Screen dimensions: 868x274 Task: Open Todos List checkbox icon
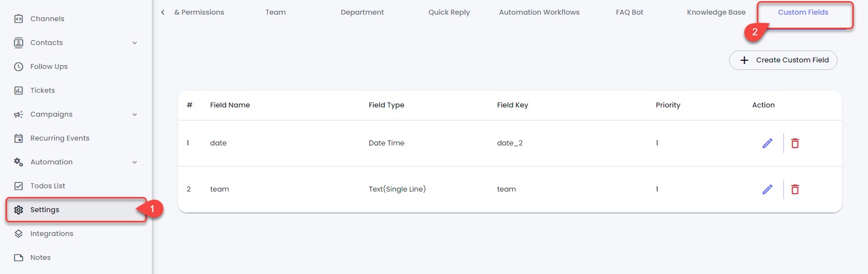point(18,186)
